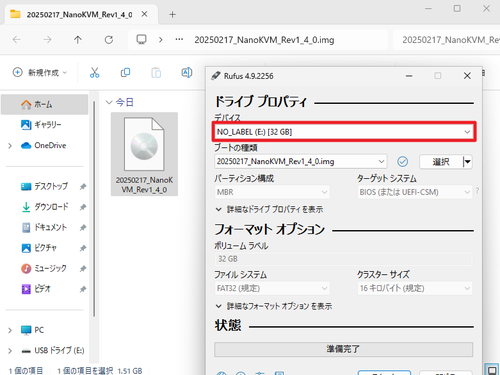Go up one folder level arrow
Screen dimensions: 500x375
coord(78,40)
